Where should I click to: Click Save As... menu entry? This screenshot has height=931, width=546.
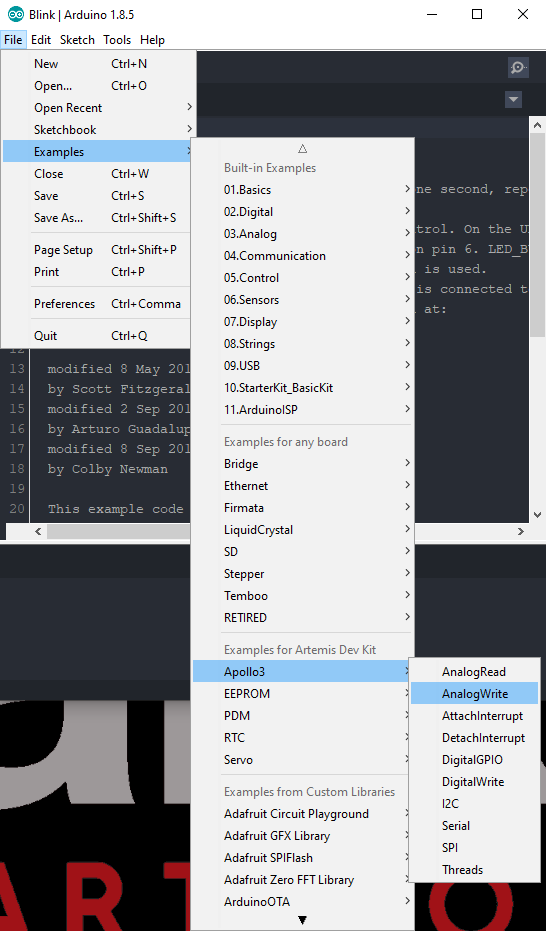[99, 218]
